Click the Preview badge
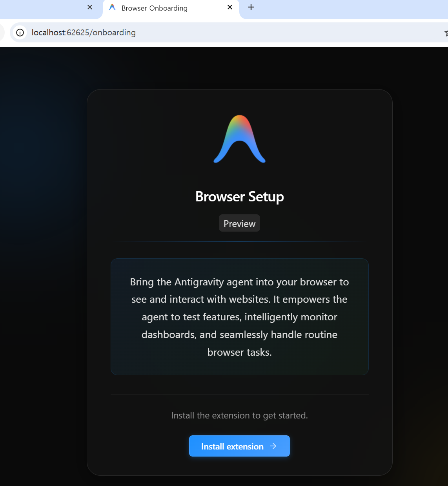The height and width of the screenshot is (486, 448). (239, 223)
